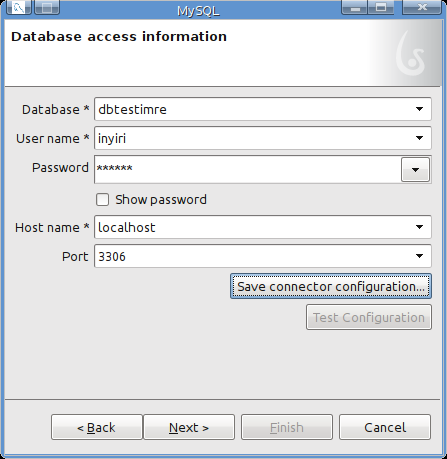Click the Bonita logo in the header banner
447x459 pixels.
pyautogui.click(x=410, y=53)
